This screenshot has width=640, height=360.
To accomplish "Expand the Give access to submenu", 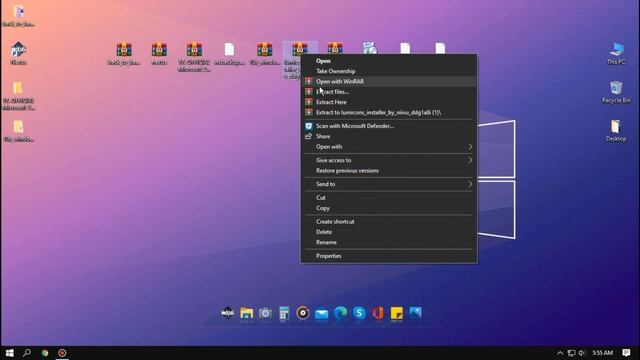I will tap(389, 160).
